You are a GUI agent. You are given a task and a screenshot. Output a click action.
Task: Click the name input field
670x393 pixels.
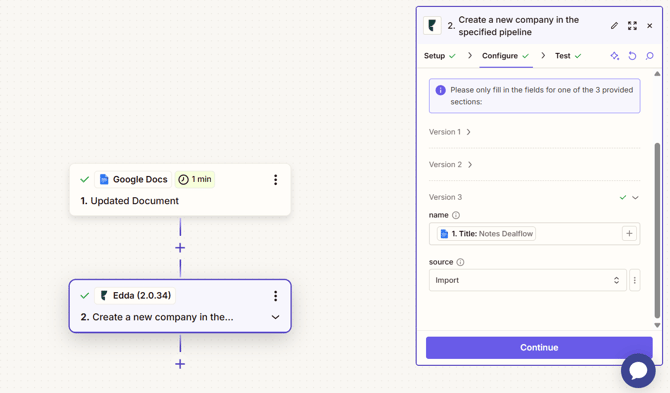[x=535, y=234]
